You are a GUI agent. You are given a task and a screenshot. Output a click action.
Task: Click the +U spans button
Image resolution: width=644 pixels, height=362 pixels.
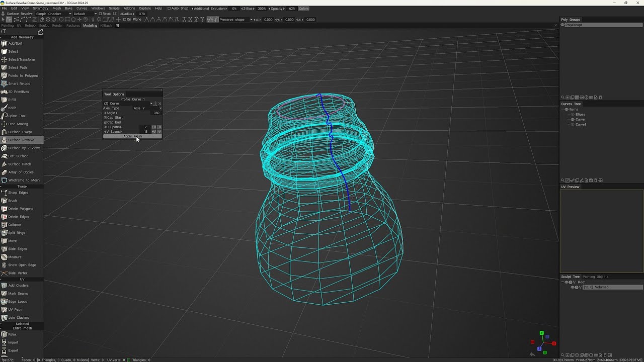tap(154, 127)
